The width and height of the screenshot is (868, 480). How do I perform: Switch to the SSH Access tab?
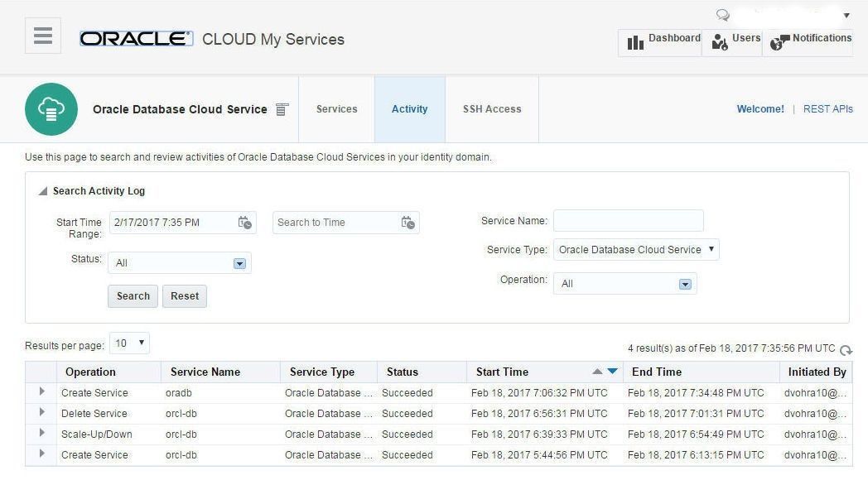click(x=492, y=109)
